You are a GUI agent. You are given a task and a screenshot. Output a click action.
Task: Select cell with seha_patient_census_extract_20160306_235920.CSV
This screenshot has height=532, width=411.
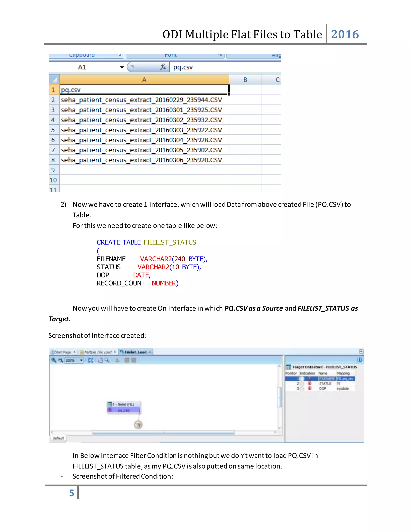(144, 160)
